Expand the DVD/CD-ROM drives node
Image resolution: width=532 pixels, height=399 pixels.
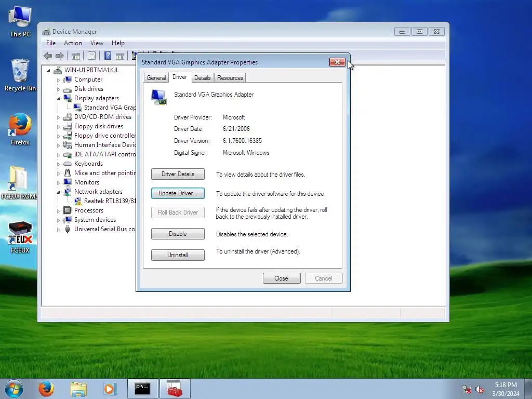[x=58, y=117]
